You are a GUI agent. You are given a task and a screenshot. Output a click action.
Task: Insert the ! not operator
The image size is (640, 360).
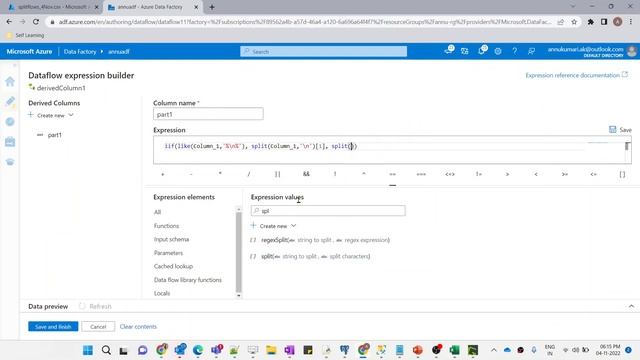335,174
